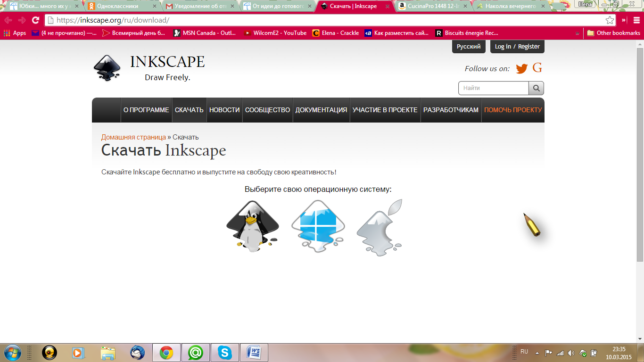644x362 pixels.
Task: Open the taskbar clock and date
Action: [619, 353]
